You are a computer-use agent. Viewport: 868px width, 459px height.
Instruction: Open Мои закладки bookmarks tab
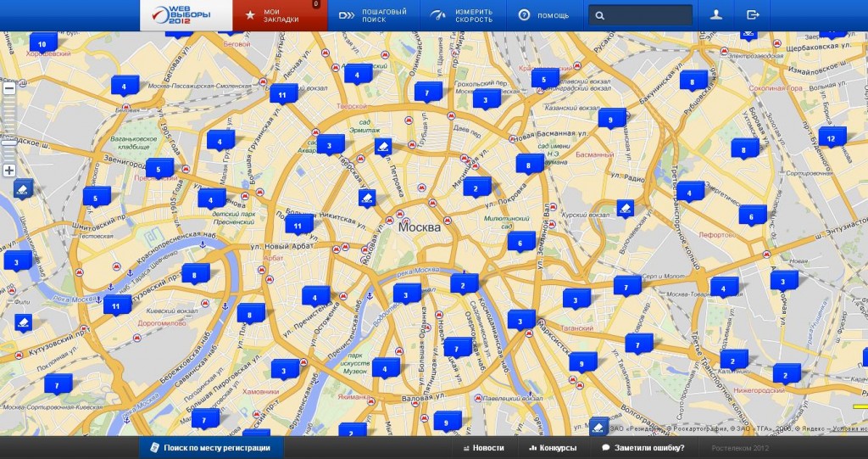click(x=279, y=15)
